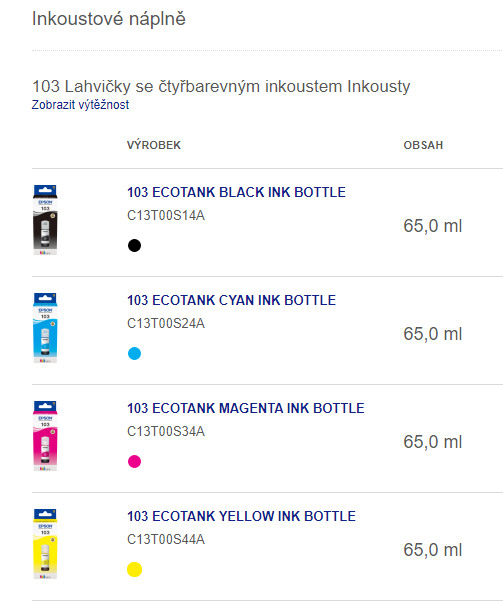Click product code C13T00S24A
The image size is (503, 607).
coord(166,323)
